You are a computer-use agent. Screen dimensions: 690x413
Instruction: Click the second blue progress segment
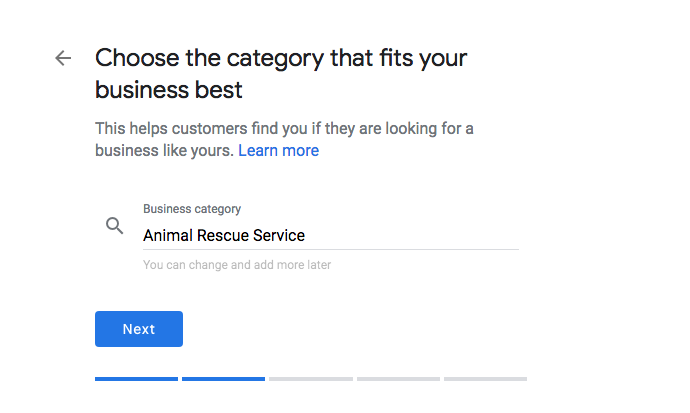223,379
